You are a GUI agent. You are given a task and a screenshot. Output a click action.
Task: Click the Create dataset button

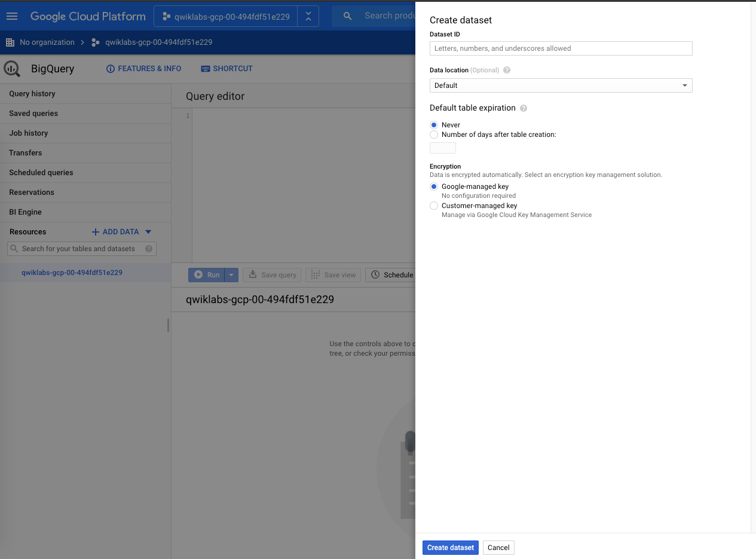coord(451,548)
